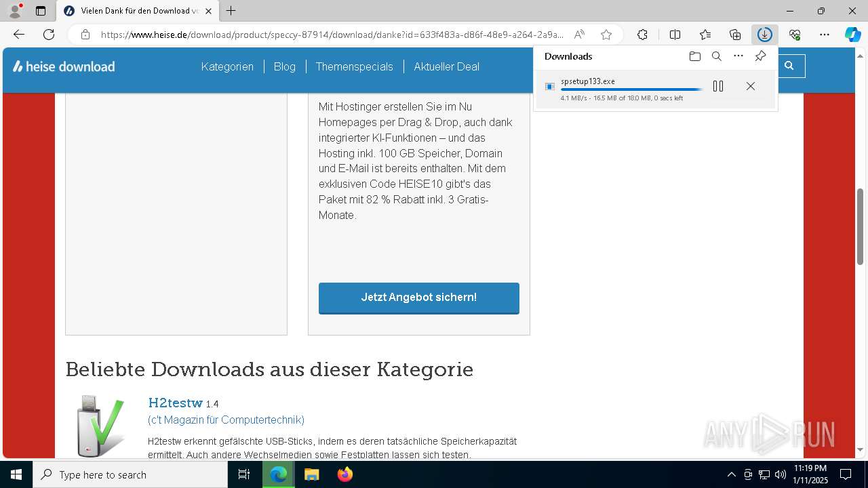
Task: Cancel the spsetup133.exe download
Action: [750, 86]
